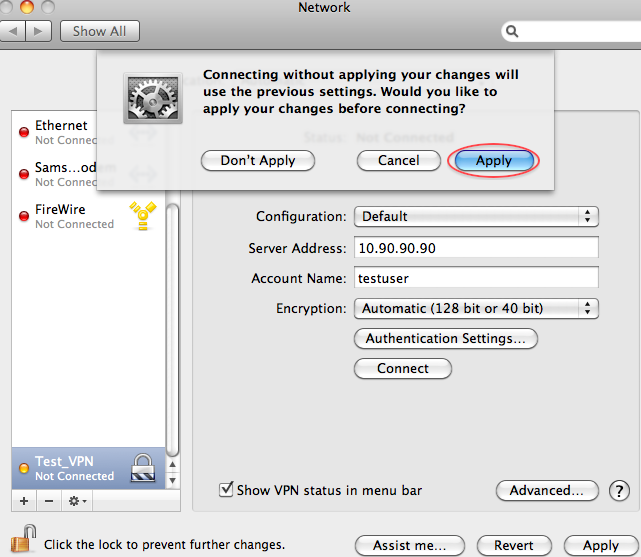Click Cancel in the dialog
Viewport: 641px width, 557px height.
[398, 160]
